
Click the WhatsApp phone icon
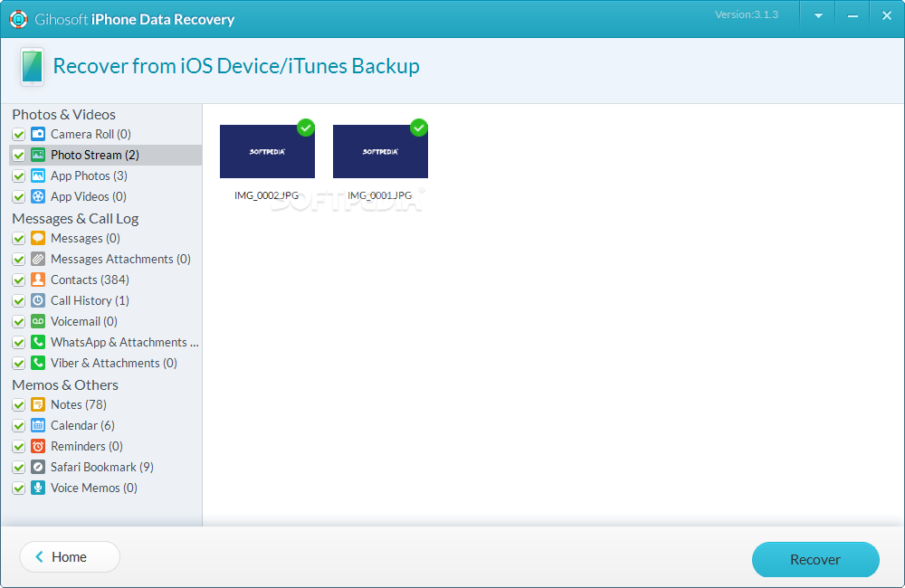tap(38, 342)
